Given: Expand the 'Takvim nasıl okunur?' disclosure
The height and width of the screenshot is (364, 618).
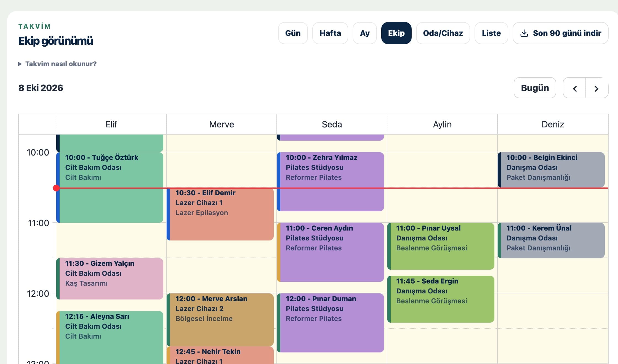Looking at the screenshot, I should click(58, 64).
